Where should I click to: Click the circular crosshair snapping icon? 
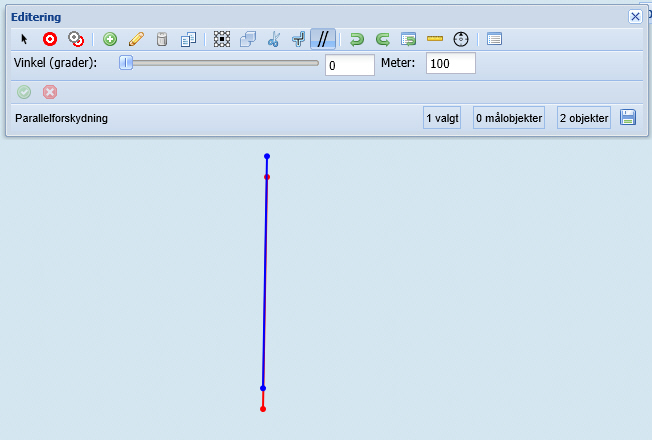[461, 40]
